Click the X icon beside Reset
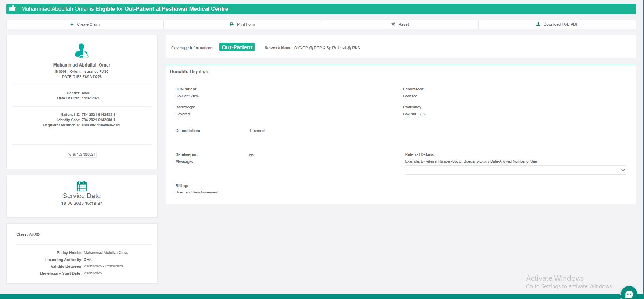This screenshot has width=644, height=299. coord(393,24)
